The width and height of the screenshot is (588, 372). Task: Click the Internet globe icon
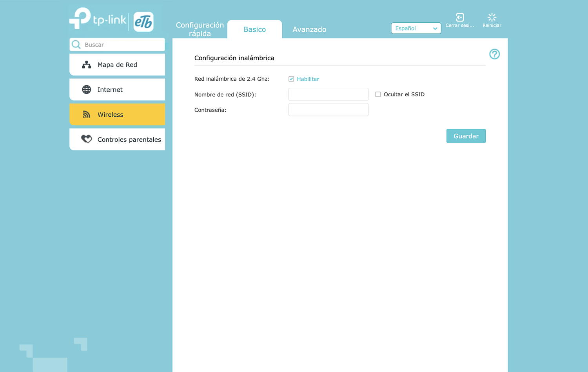click(x=86, y=90)
